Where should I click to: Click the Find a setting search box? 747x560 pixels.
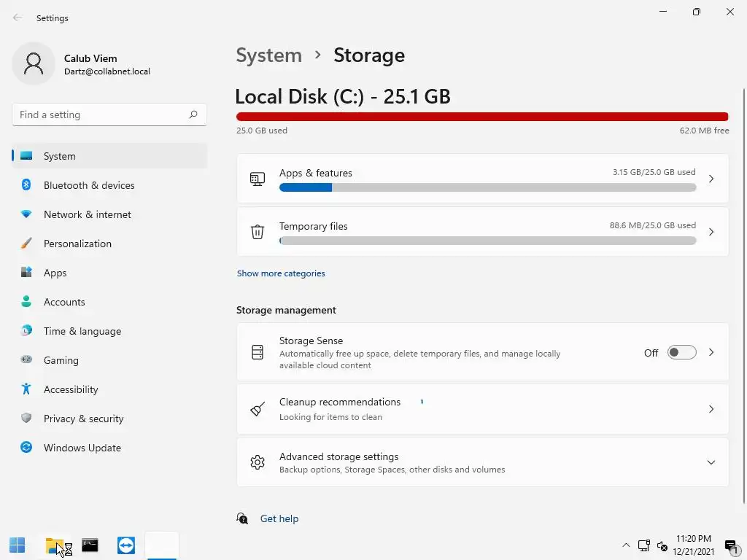(101, 114)
